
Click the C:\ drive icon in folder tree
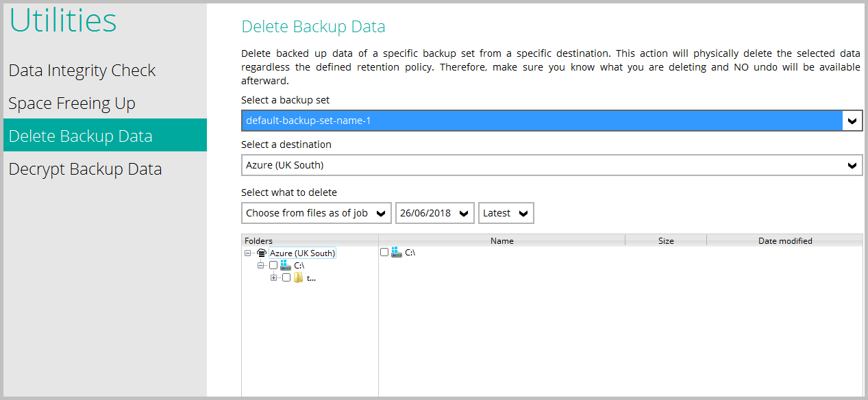286,265
